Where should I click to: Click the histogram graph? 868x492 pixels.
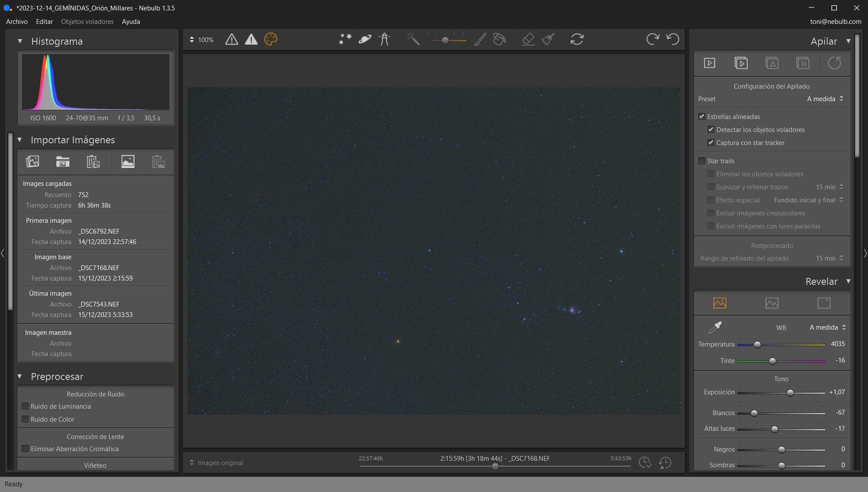(x=95, y=82)
